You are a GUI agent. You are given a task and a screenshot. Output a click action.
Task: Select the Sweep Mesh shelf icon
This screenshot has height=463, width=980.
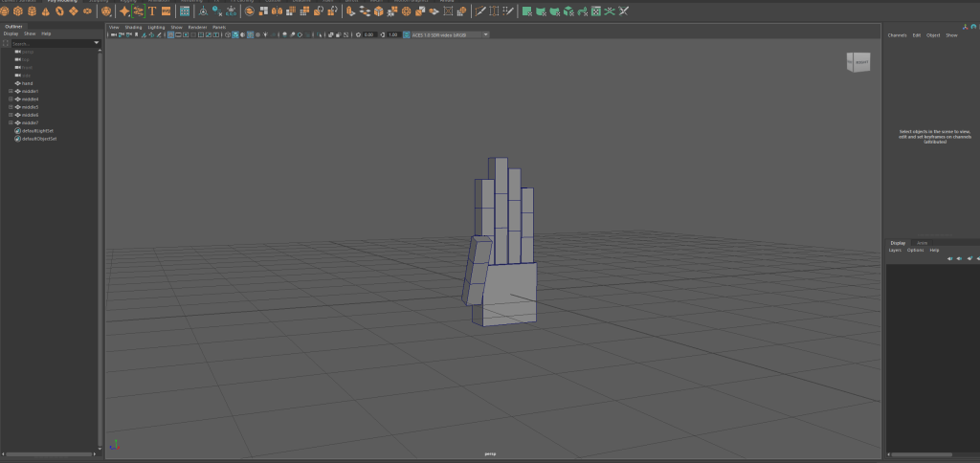point(138,11)
